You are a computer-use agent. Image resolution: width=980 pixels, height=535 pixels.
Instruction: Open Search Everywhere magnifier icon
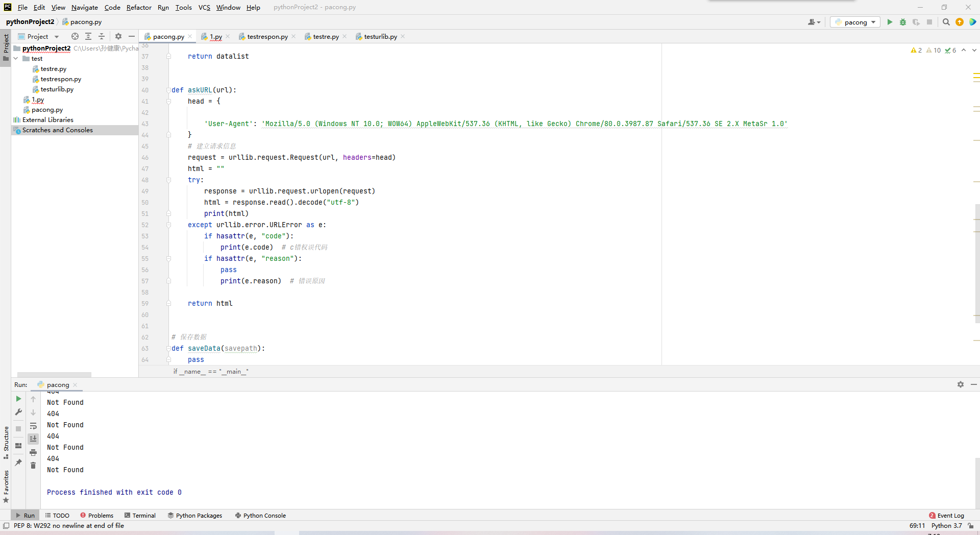946,22
